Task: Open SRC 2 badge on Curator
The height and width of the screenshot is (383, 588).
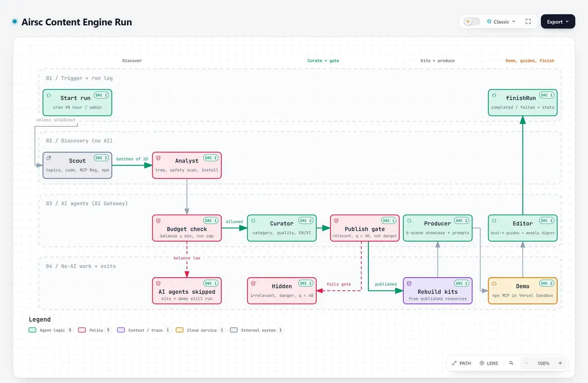Action: (x=306, y=221)
